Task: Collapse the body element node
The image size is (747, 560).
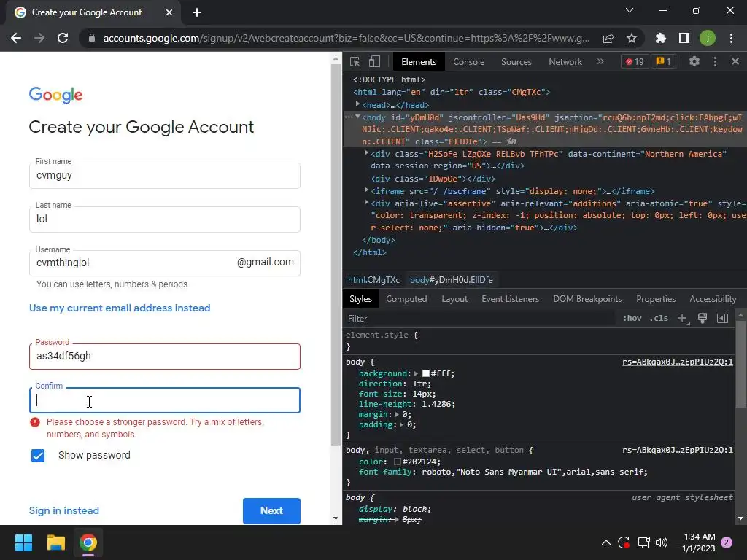Action: (357, 117)
